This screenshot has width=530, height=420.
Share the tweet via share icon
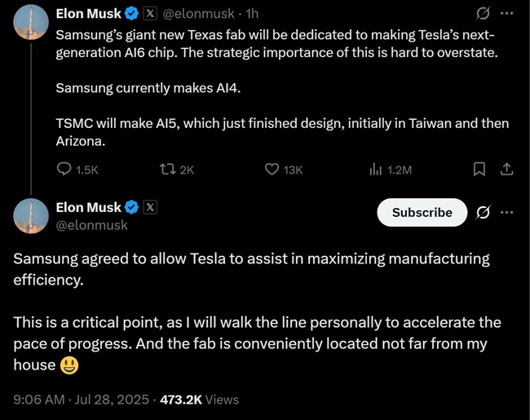(506, 170)
